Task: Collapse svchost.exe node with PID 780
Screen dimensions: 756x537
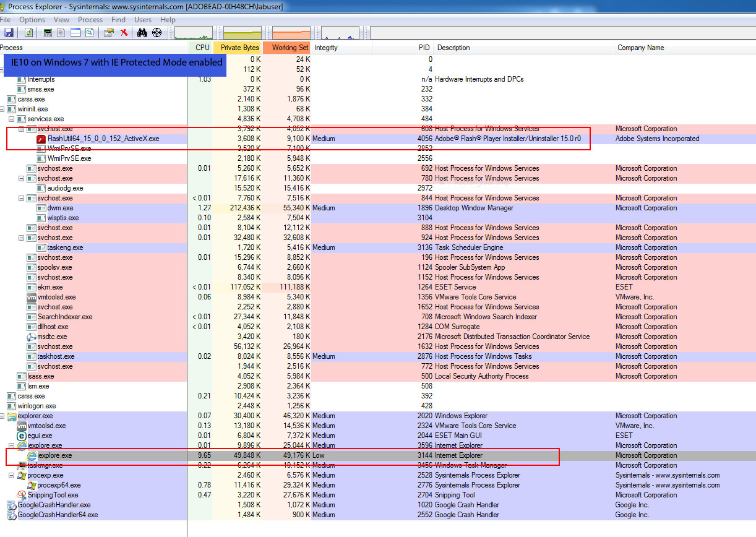Action: point(22,178)
